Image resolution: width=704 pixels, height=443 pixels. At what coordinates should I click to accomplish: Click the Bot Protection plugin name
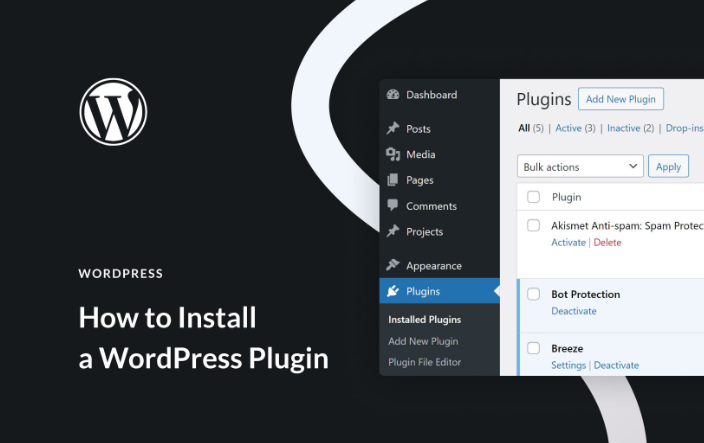585,294
